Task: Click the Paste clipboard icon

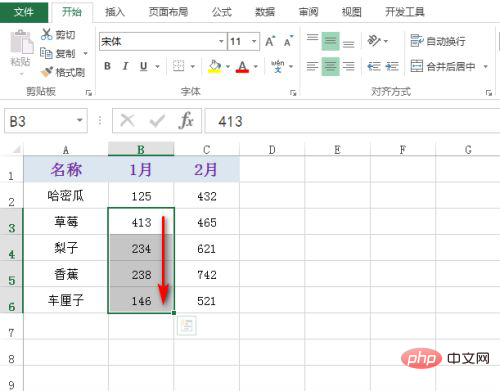Action: tap(21, 42)
